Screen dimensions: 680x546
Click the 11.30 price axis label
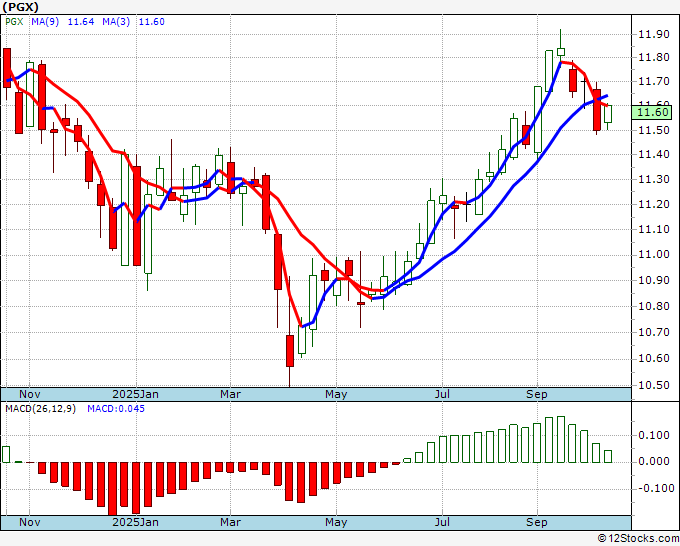654,179
